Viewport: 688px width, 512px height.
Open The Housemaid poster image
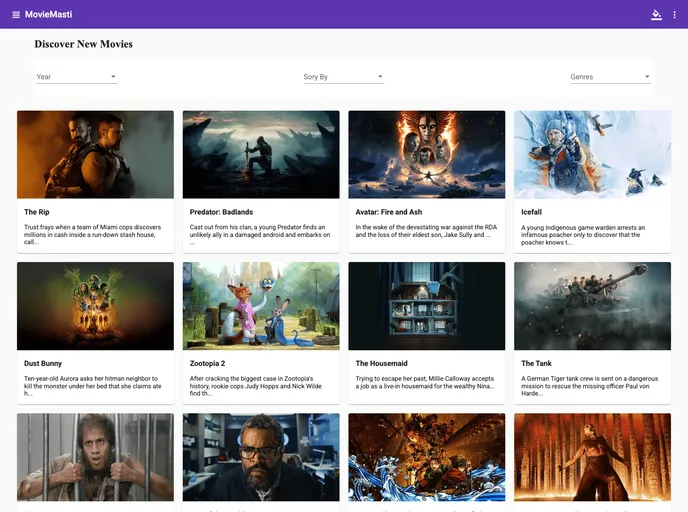(427, 306)
